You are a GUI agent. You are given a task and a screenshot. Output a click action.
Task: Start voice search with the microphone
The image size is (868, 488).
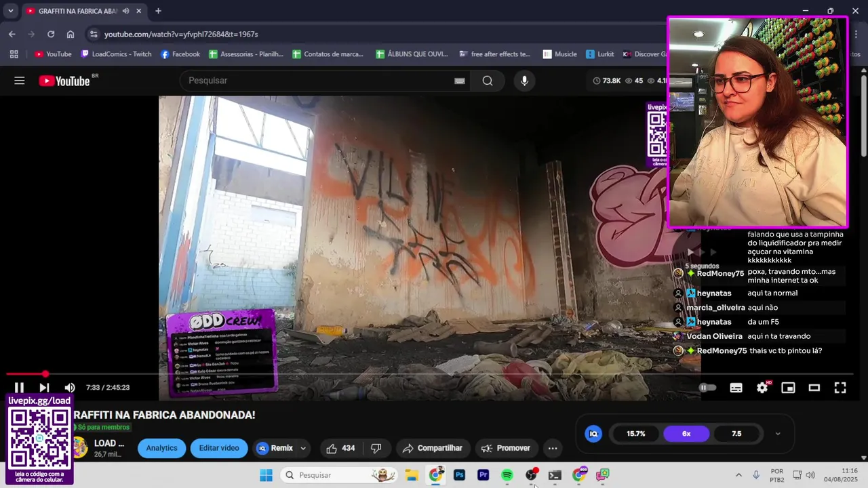tap(524, 81)
